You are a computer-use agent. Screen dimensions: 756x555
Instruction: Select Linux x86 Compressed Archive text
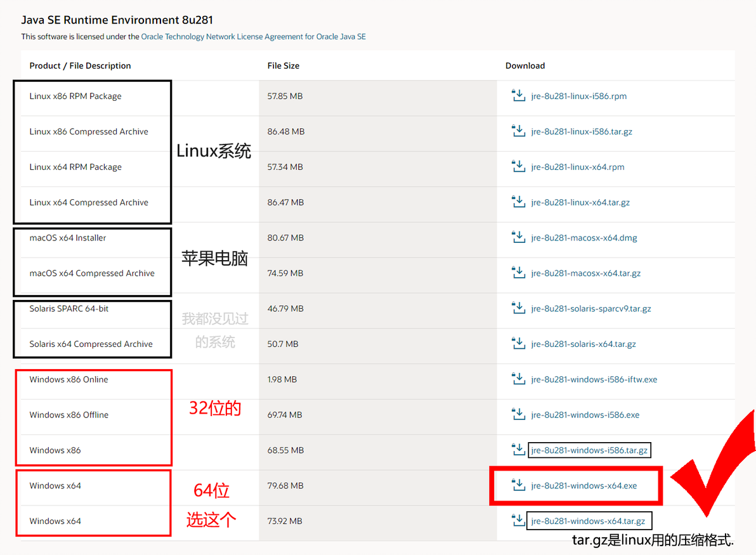(89, 132)
